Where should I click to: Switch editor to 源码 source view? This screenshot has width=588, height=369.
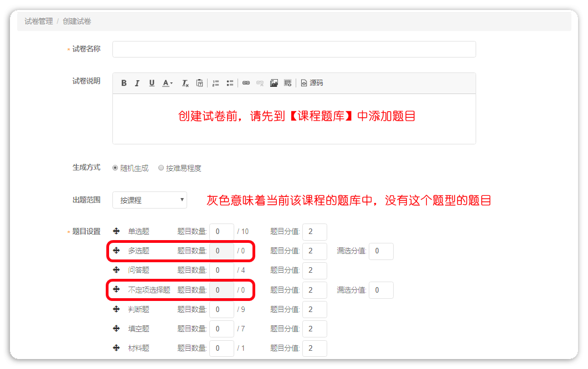pos(312,83)
